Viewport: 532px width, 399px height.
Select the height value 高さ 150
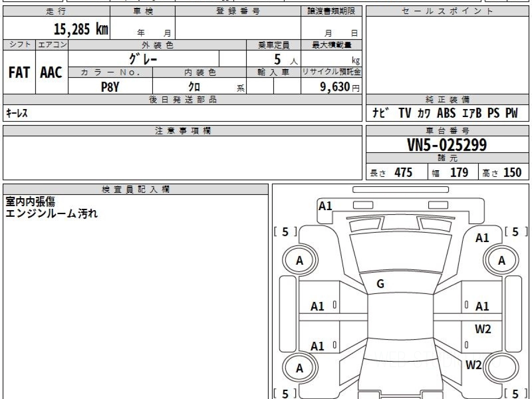click(x=502, y=172)
